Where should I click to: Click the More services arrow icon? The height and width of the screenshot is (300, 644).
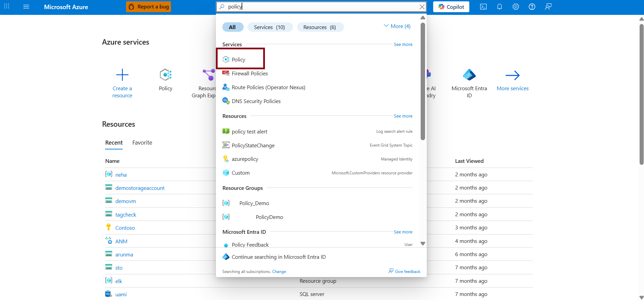pos(513,75)
